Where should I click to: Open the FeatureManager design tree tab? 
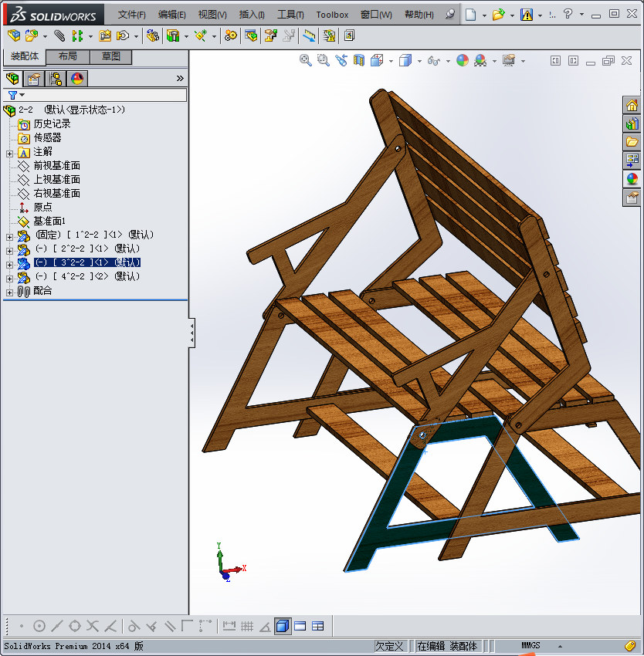click(x=12, y=79)
